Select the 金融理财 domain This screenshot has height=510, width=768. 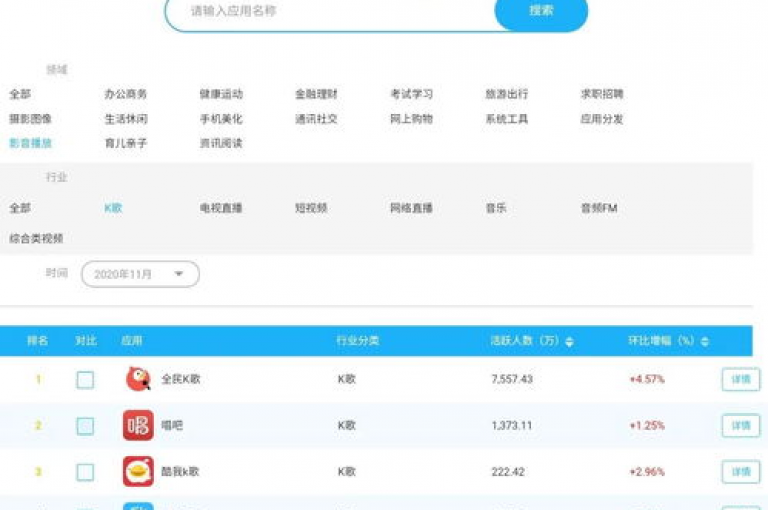pyautogui.click(x=316, y=94)
